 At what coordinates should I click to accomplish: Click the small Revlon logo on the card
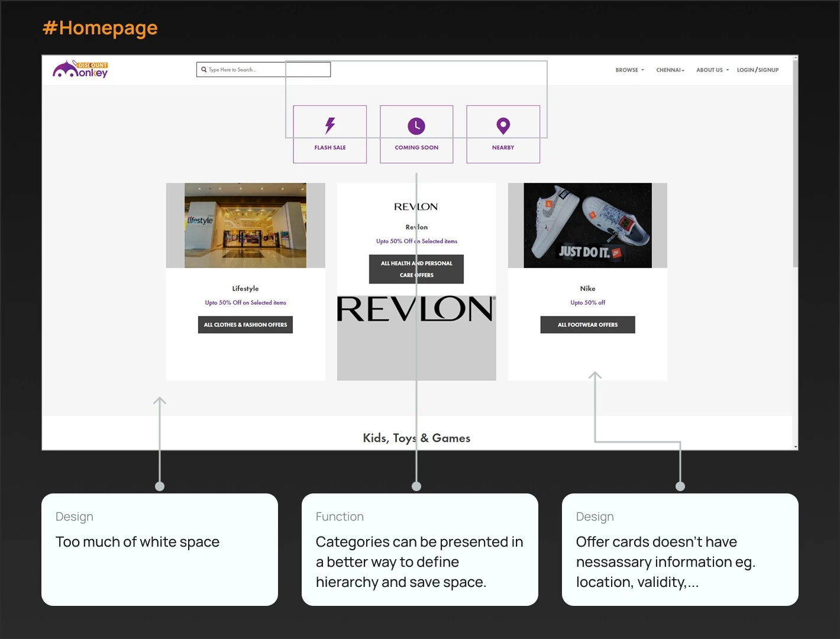[x=416, y=206]
